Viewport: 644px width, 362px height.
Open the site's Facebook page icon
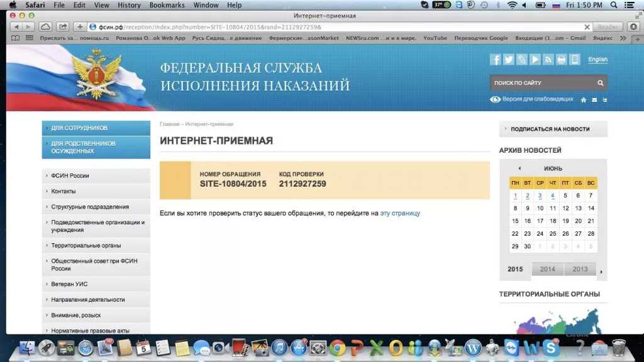pyautogui.click(x=496, y=60)
